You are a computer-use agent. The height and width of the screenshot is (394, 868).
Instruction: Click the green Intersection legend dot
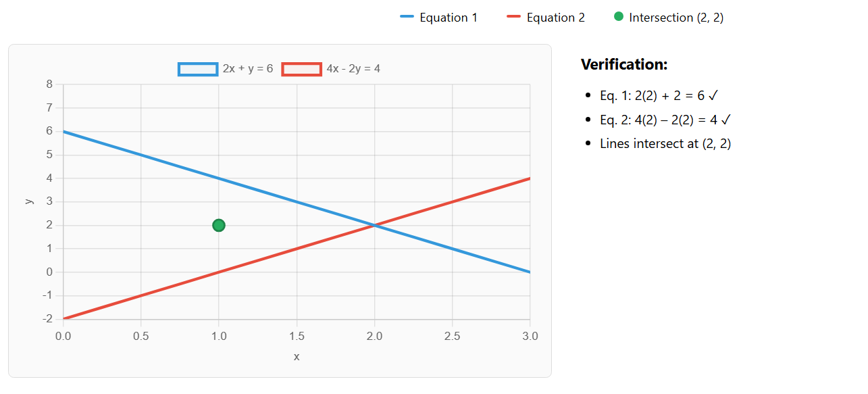pyautogui.click(x=619, y=17)
